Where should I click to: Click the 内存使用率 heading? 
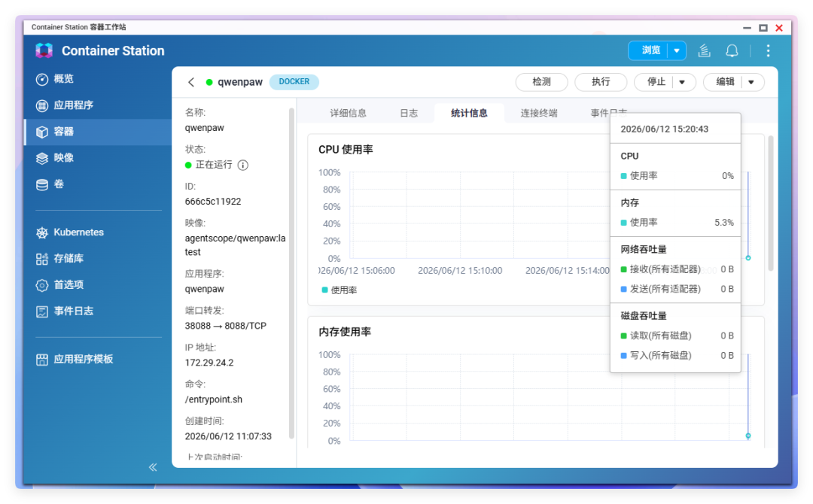coord(345,332)
